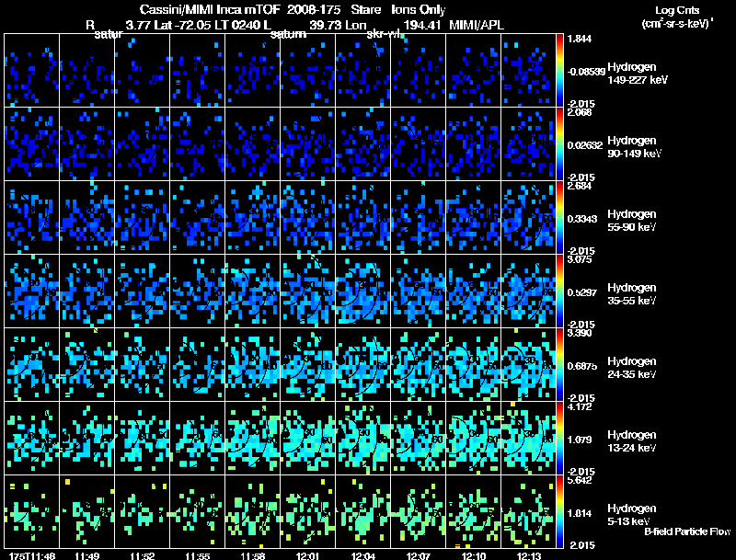Click the Hydrogen 5-13 keV color bar
The height and width of the screenshot is (560, 736).
(x=559, y=512)
